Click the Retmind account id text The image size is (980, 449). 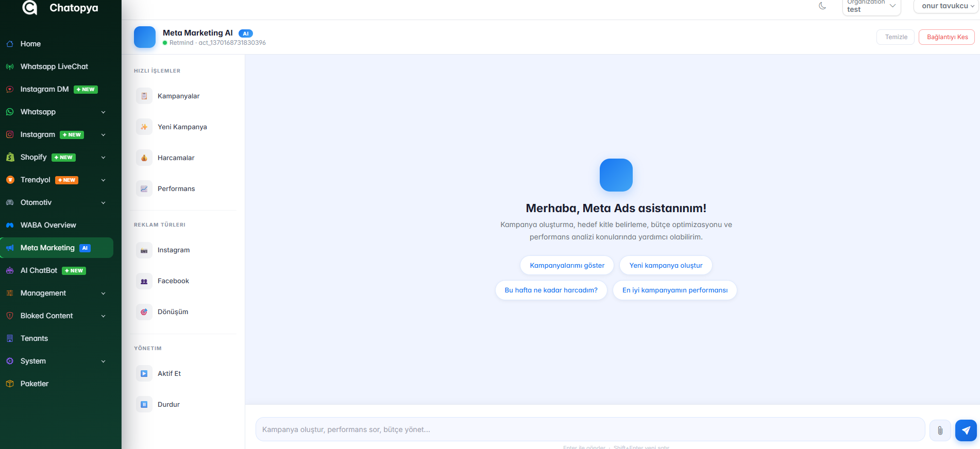tap(217, 43)
